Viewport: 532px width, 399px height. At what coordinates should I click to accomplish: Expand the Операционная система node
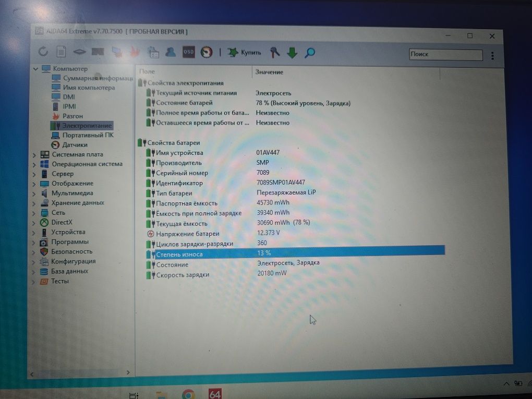coord(34,164)
